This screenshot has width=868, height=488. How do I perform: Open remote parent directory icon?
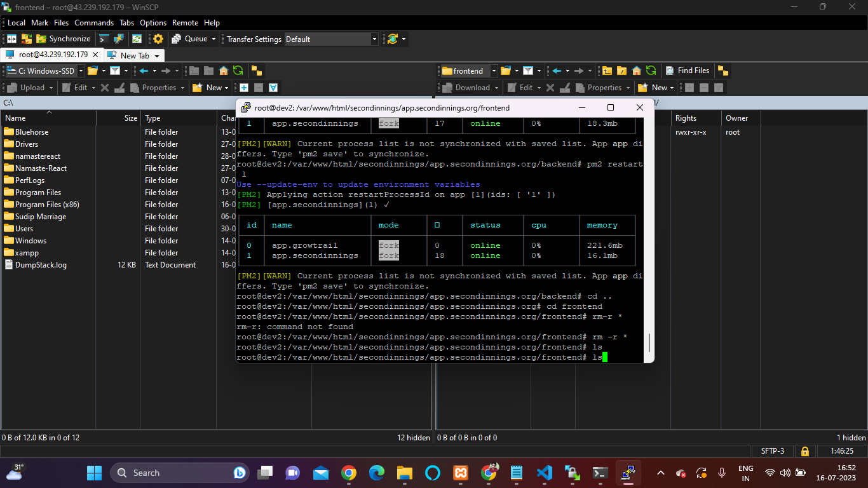pyautogui.click(x=607, y=71)
